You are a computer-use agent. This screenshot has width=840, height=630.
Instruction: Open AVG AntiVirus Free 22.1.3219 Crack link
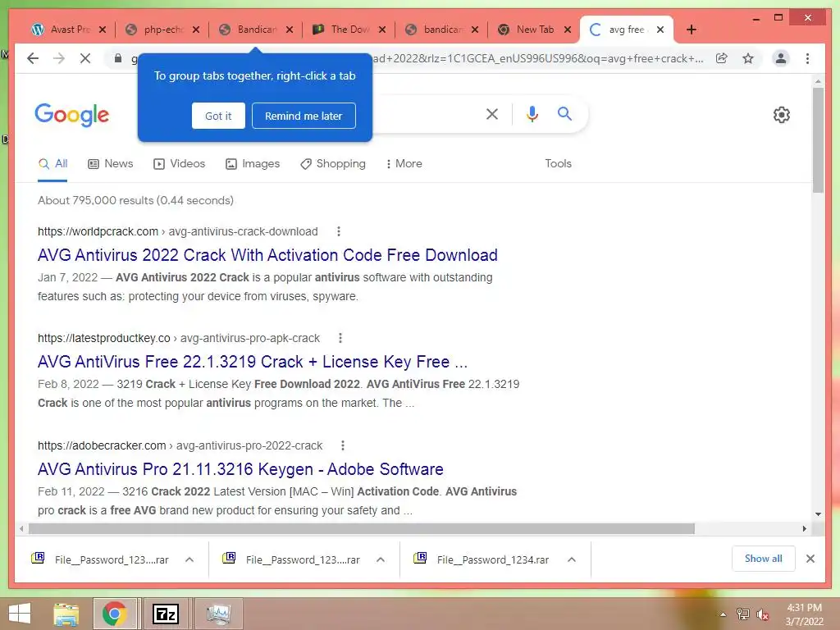253,362
